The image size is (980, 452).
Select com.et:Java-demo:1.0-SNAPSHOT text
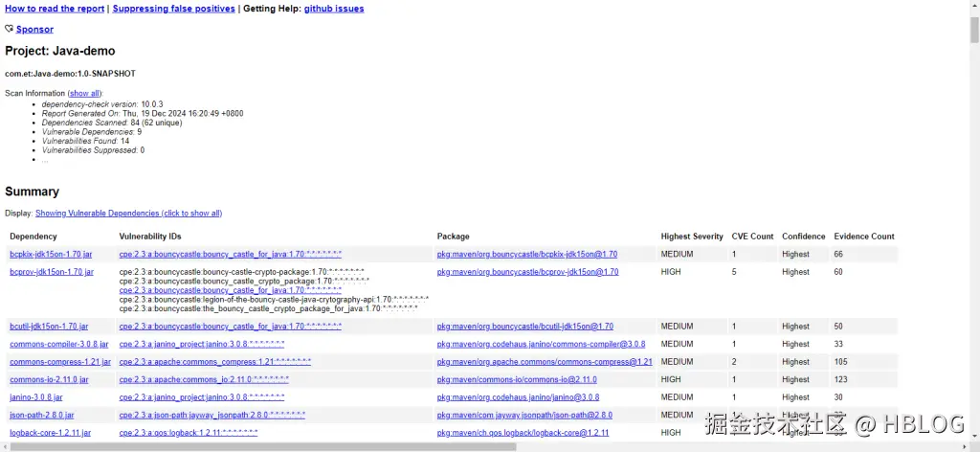click(70, 74)
